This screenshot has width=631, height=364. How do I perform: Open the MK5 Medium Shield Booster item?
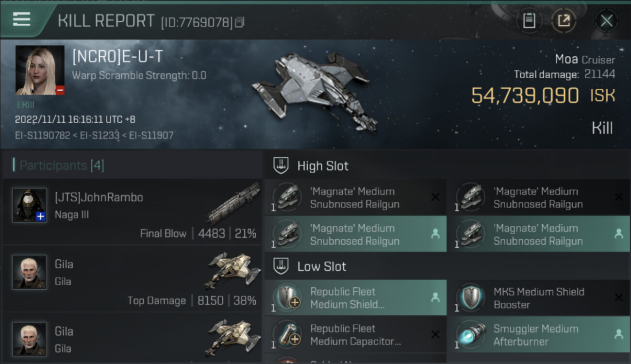point(538,298)
